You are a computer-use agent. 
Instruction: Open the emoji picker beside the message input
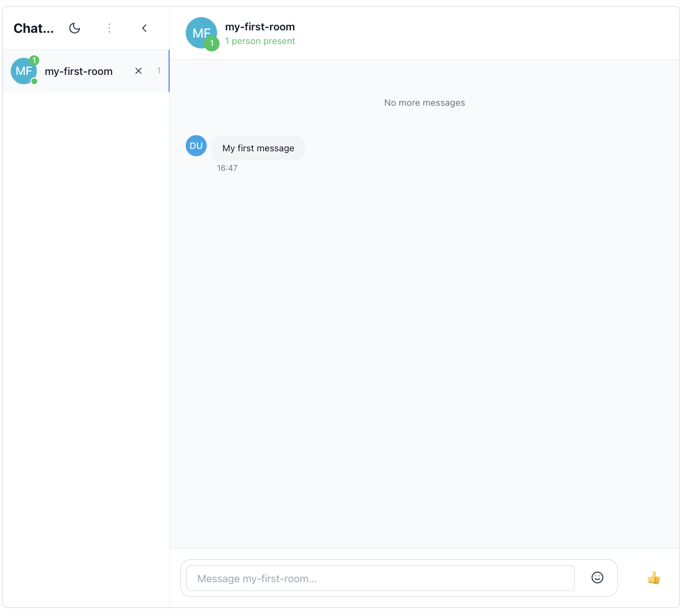tap(597, 578)
